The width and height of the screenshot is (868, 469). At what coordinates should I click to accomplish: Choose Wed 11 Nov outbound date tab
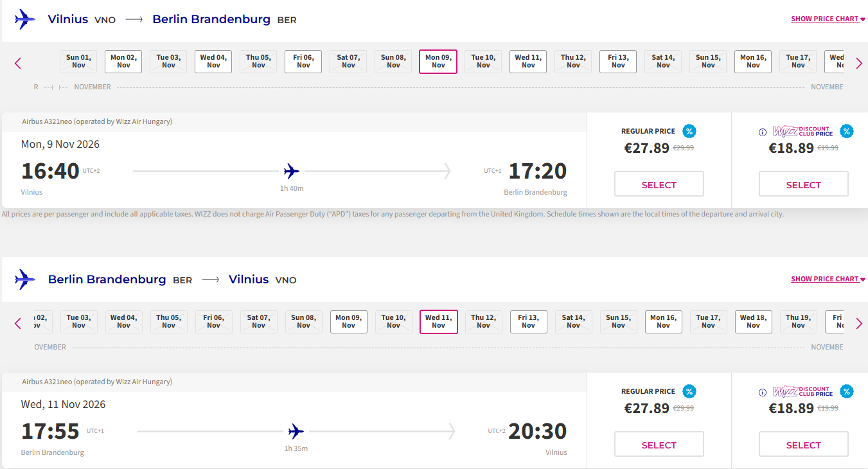point(528,62)
